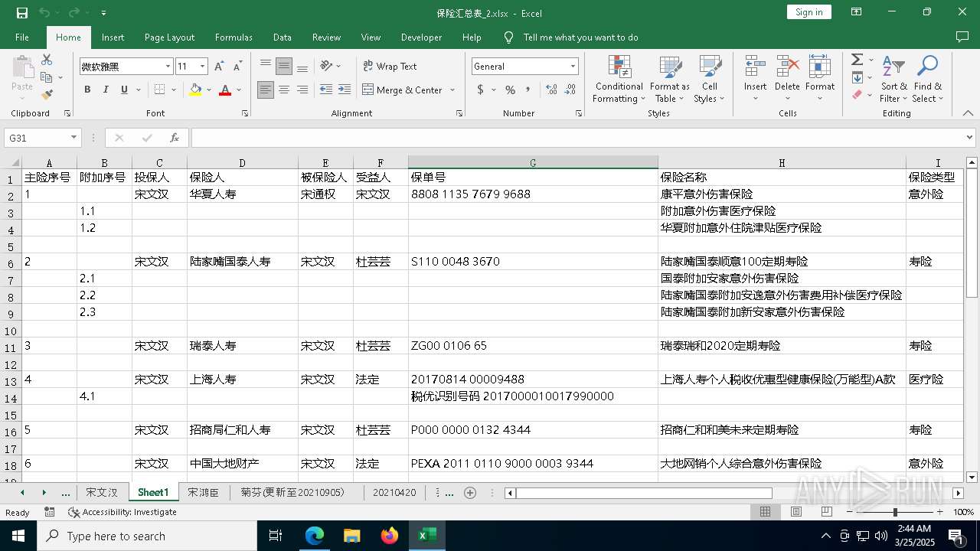Open the Name Box dropdown
Image resolution: width=980 pixels, height=551 pixels.
74,138
